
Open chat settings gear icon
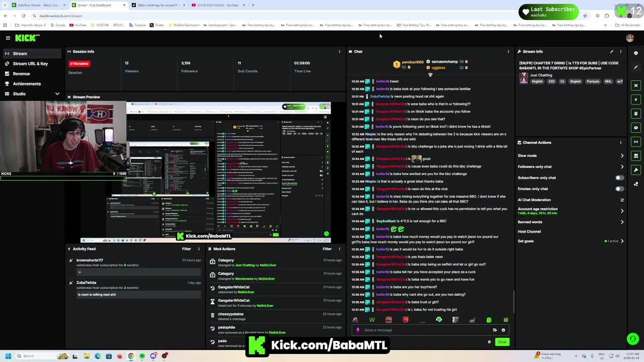coord(489,342)
